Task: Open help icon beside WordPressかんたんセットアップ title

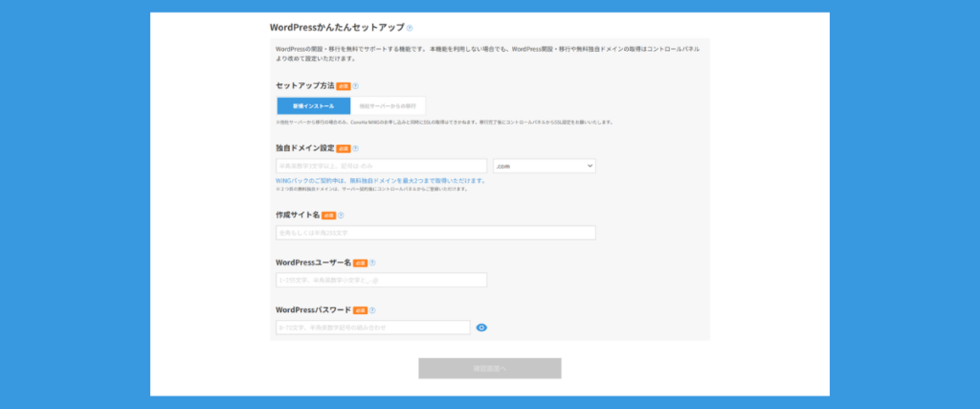Action: [x=410, y=28]
